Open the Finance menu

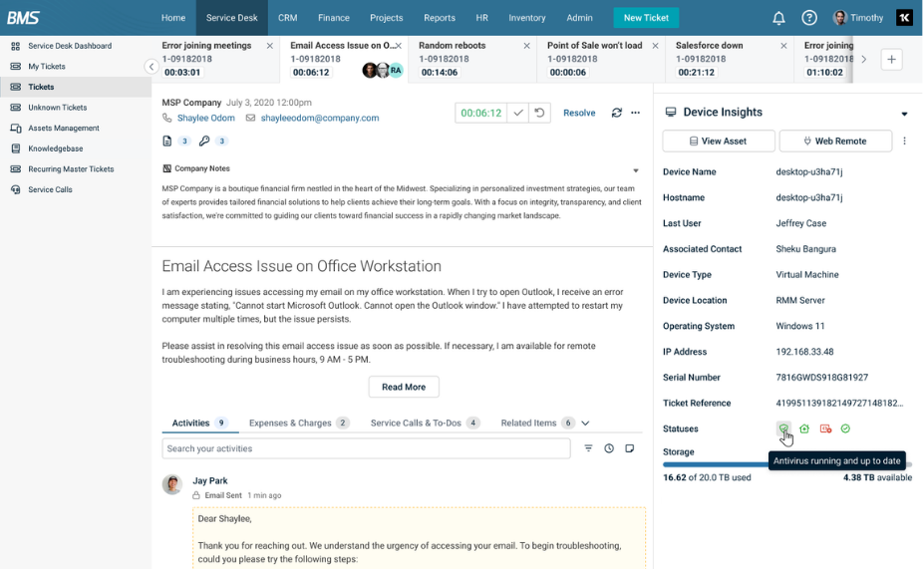[x=334, y=18]
